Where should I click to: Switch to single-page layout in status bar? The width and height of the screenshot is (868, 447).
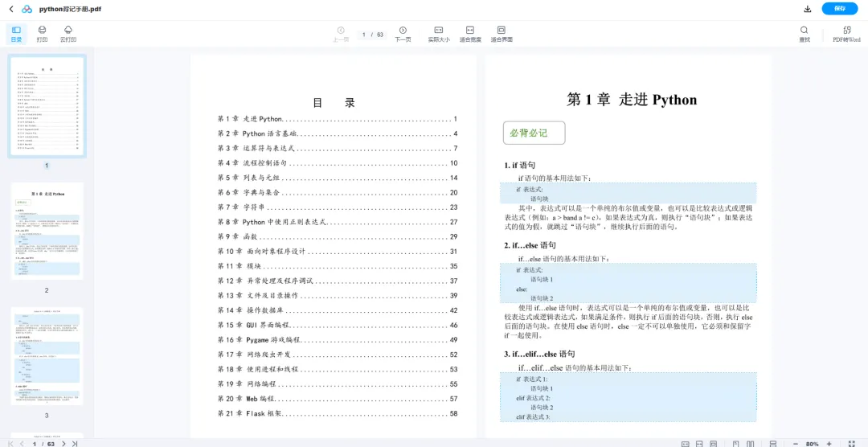735,444
